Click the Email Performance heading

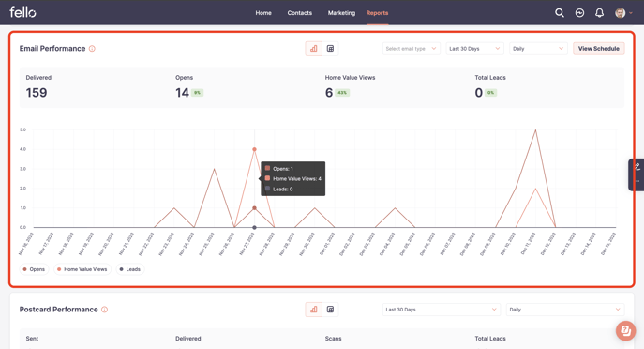pos(52,49)
